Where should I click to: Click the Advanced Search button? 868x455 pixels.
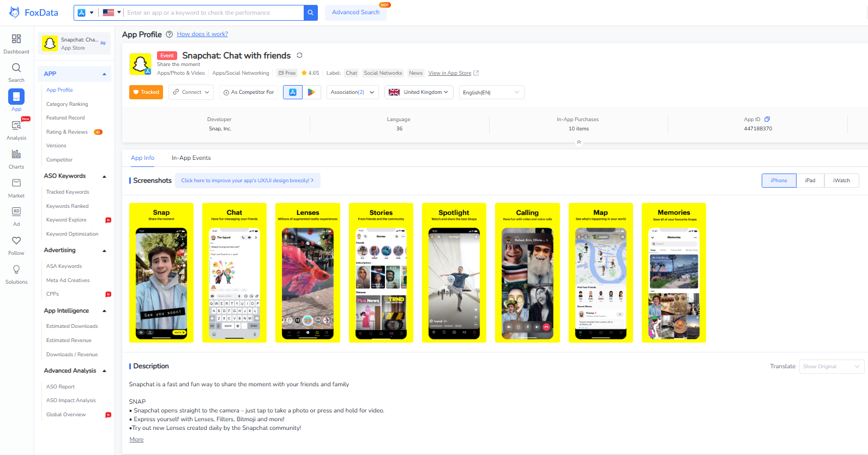355,13
